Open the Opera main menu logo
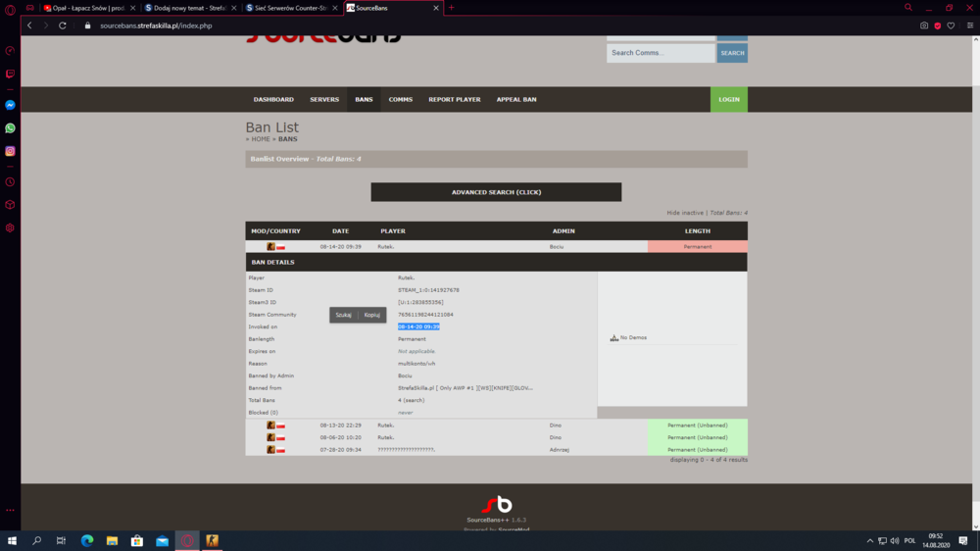 (x=10, y=10)
